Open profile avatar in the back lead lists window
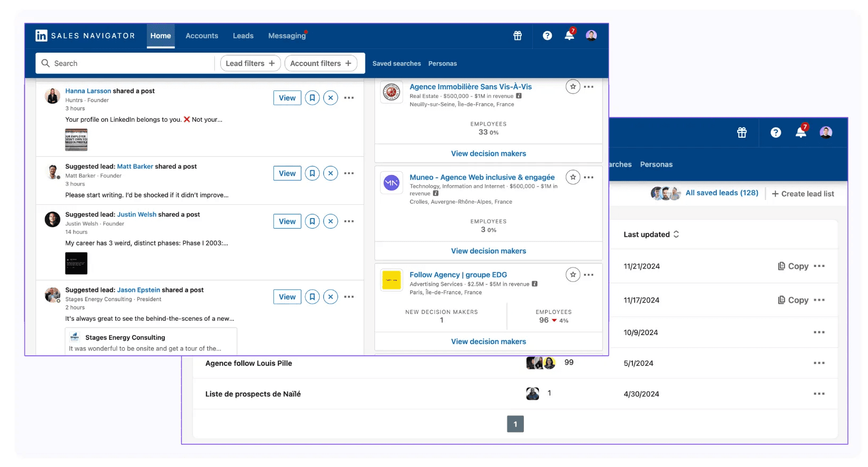This screenshot has height=467, width=868. 826,132
